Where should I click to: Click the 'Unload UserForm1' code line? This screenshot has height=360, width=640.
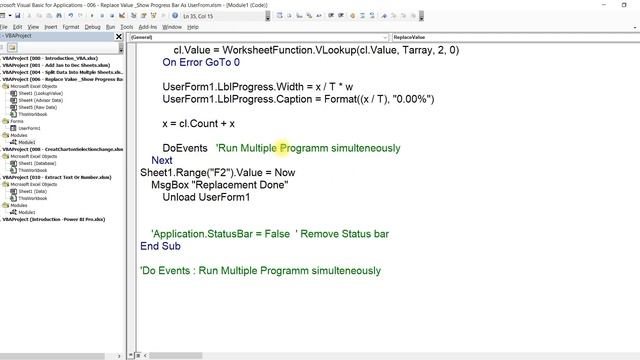click(x=206, y=197)
